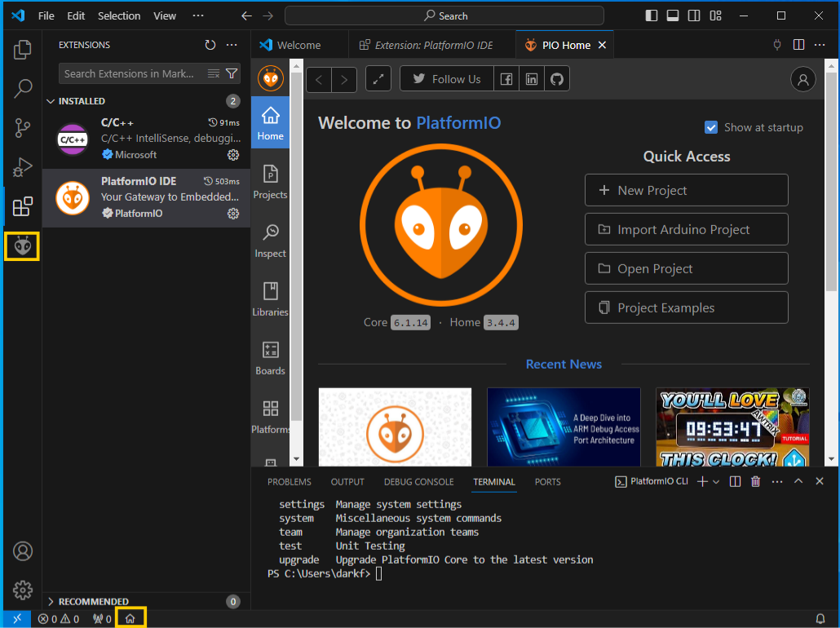This screenshot has width=840, height=628.
Task: Open PlatformIO LinkedIn page
Action: (x=532, y=79)
